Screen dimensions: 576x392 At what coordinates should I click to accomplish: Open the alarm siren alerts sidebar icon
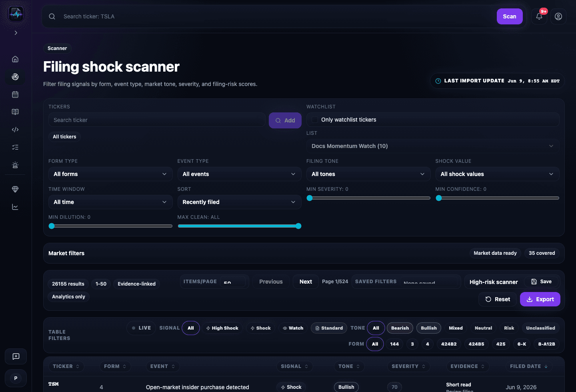[15, 165]
